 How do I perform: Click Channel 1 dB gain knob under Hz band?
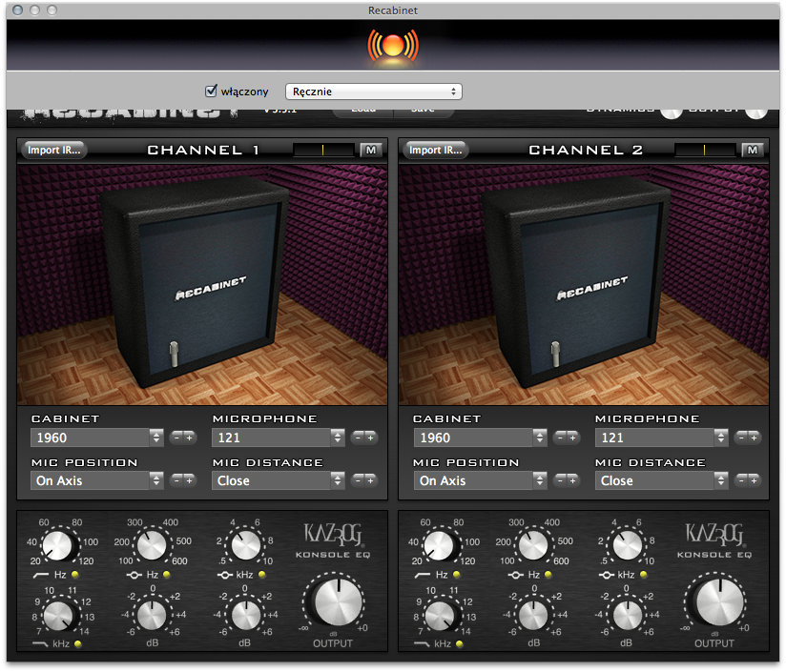coord(152,616)
